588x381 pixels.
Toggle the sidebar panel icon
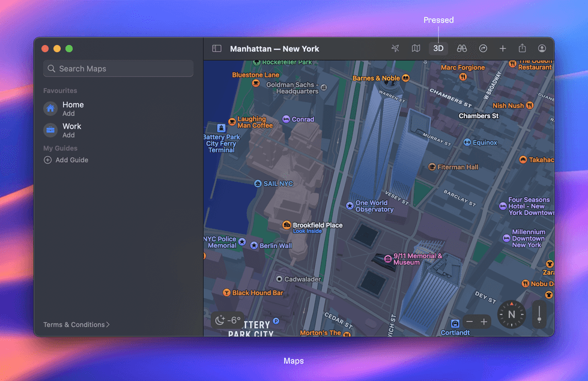pos(217,49)
